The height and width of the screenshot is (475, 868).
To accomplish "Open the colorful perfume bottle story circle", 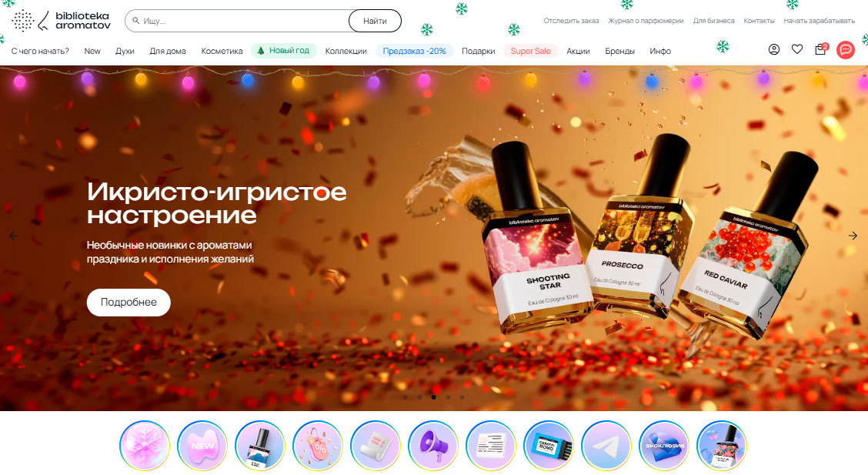I will (721, 446).
